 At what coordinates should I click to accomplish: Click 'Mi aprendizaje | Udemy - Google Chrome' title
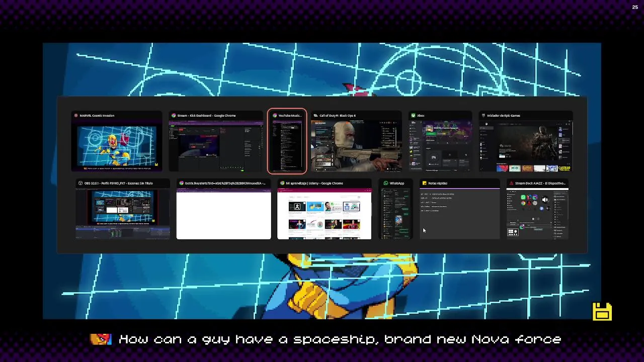pyautogui.click(x=314, y=183)
